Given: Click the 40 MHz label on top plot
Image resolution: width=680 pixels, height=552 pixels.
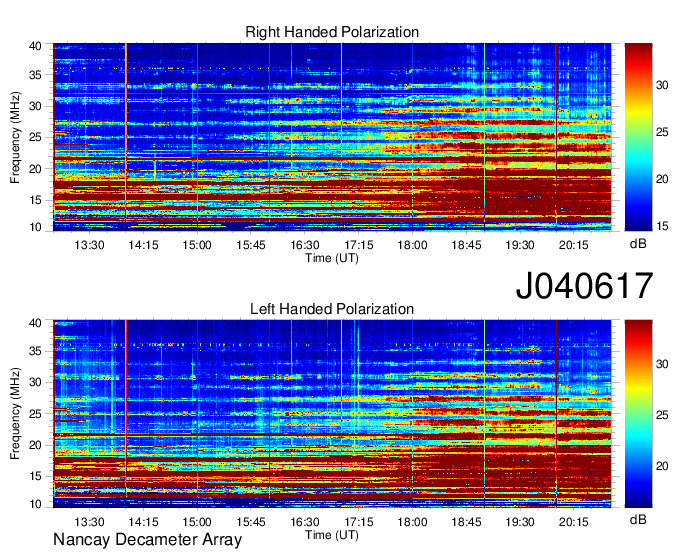Looking at the screenshot, I should tap(35, 46).
